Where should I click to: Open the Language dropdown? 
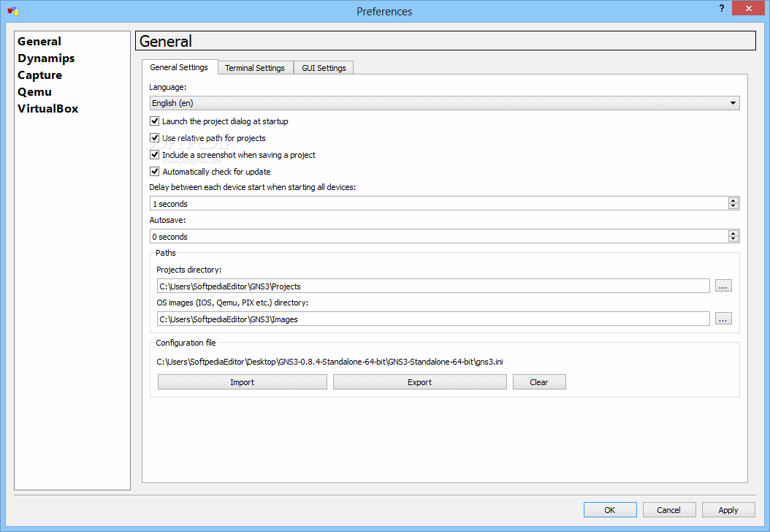click(444, 103)
